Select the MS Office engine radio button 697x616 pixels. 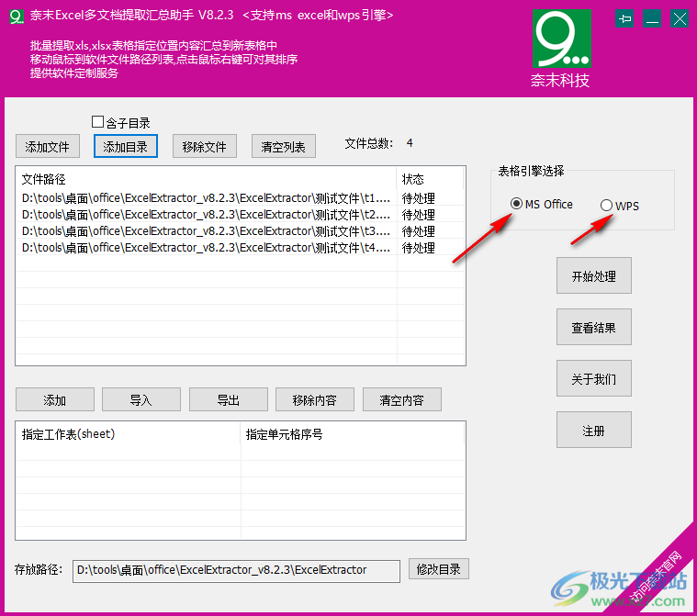click(516, 204)
